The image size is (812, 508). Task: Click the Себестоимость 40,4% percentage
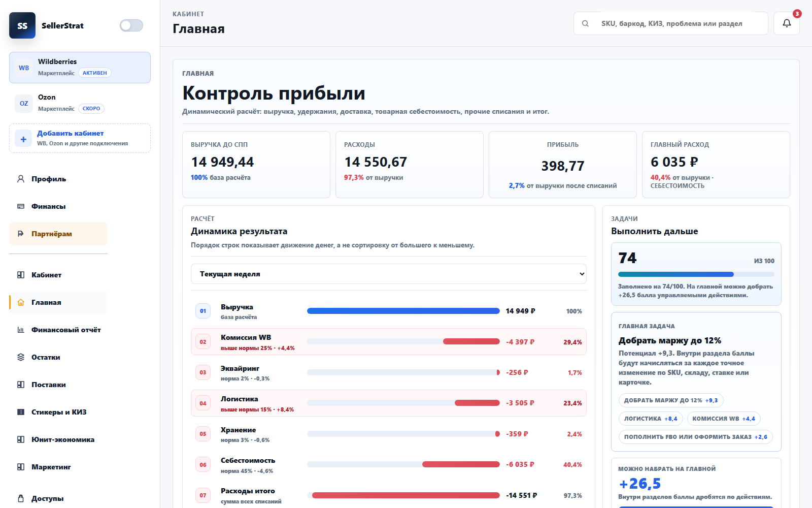pyautogui.click(x=572, y=464)
